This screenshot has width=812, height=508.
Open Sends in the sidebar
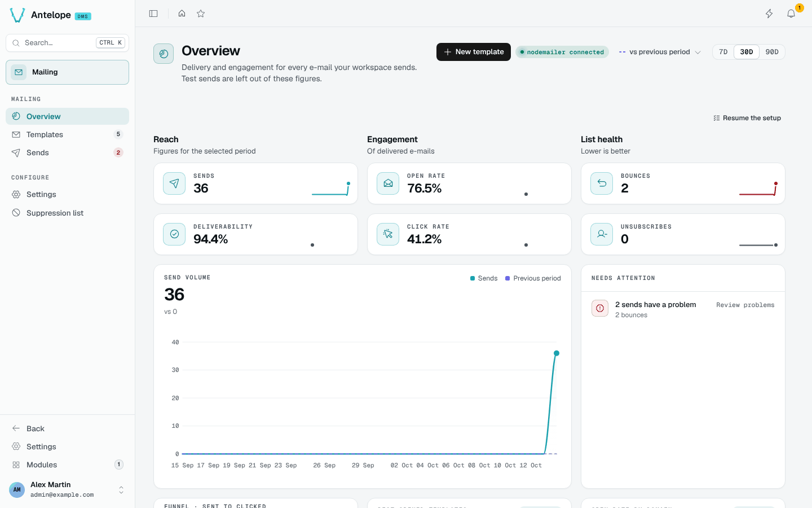point(67,152)
